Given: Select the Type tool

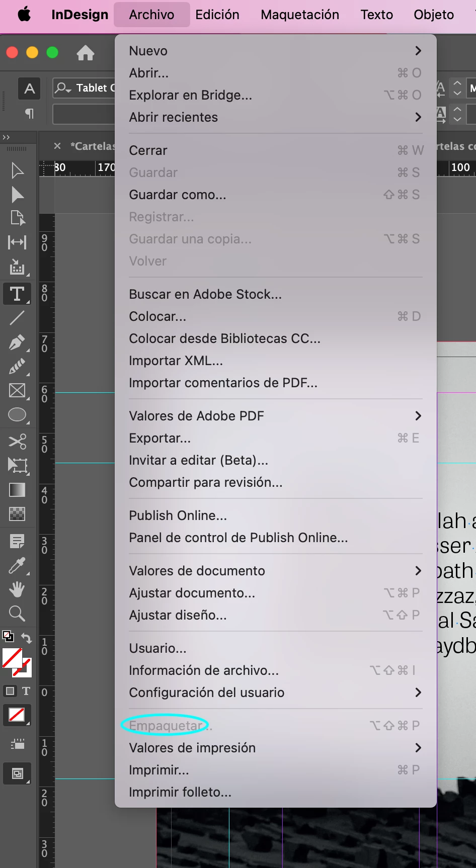Looking at the screenshot, I should coord(17,294).
